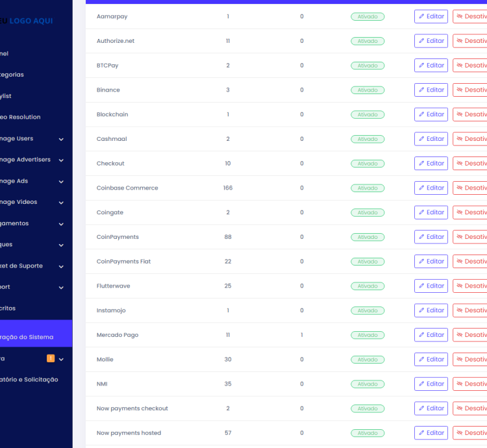Expand the Manage Advertisers sidebar section
This screenshot has height=448, width=487.
[x=61, y=160]
